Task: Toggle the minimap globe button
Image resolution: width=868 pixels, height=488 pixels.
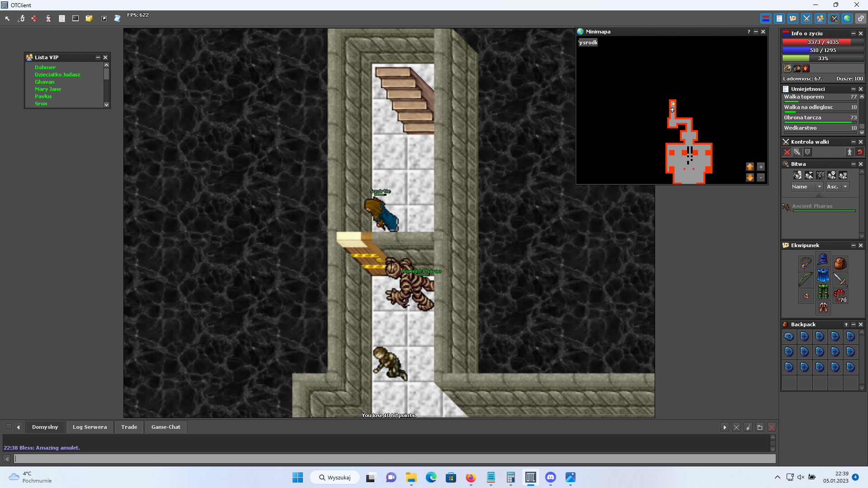Action: pyautogui.click(x=847, y=19)
